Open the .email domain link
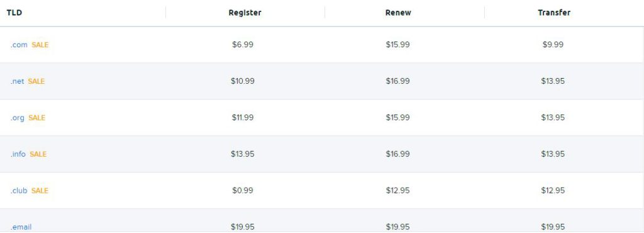Image resolution: width=644 pixels, height=233 pixels. point(21,227)
